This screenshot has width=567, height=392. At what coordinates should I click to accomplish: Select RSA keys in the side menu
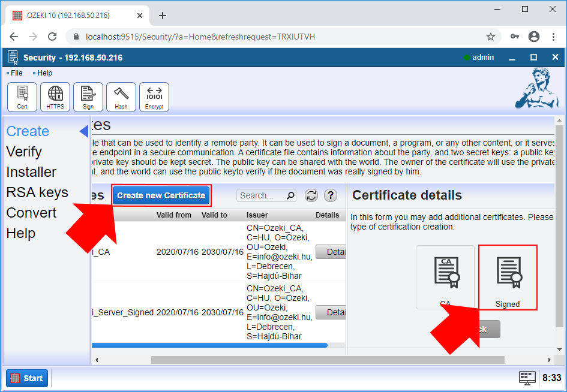coord(37,192)
